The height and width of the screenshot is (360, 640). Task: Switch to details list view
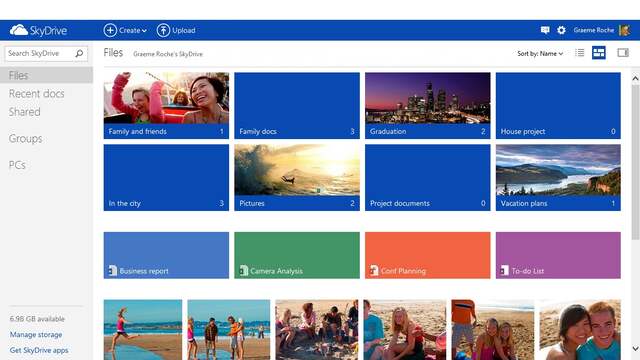[x=580, y=53]
